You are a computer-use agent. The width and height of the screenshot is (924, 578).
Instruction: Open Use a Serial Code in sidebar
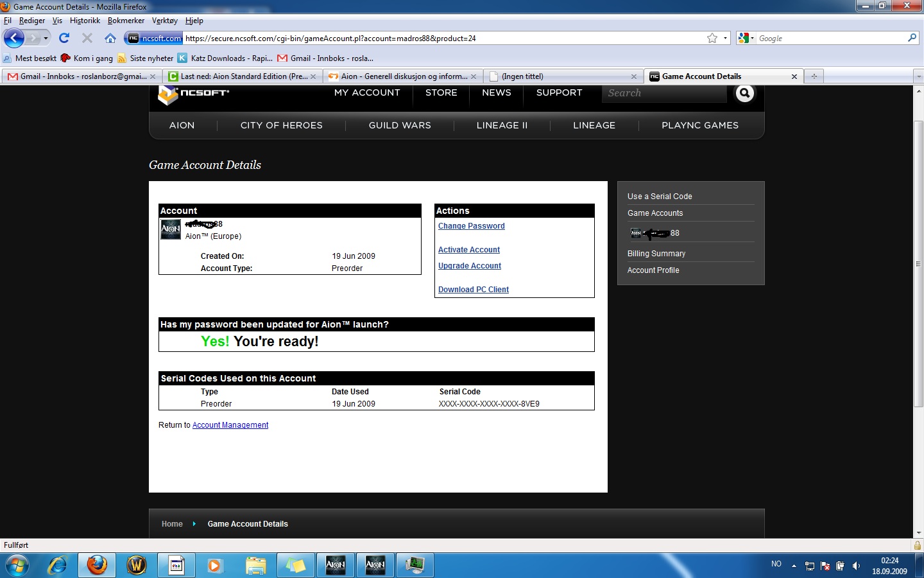tap(660, 197)
